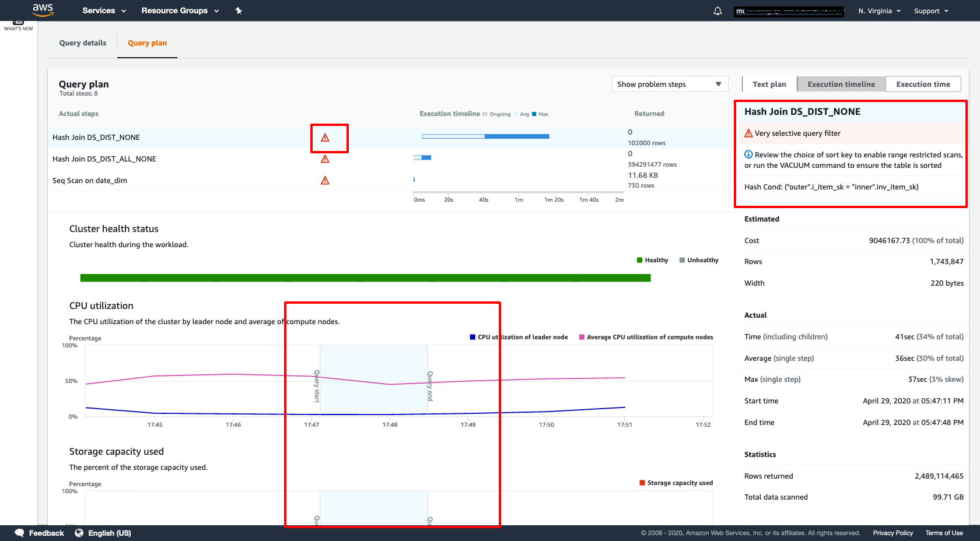The image size is (980, 541).
Task: Select the Query plan tab
Action: (x=147, y=43)
